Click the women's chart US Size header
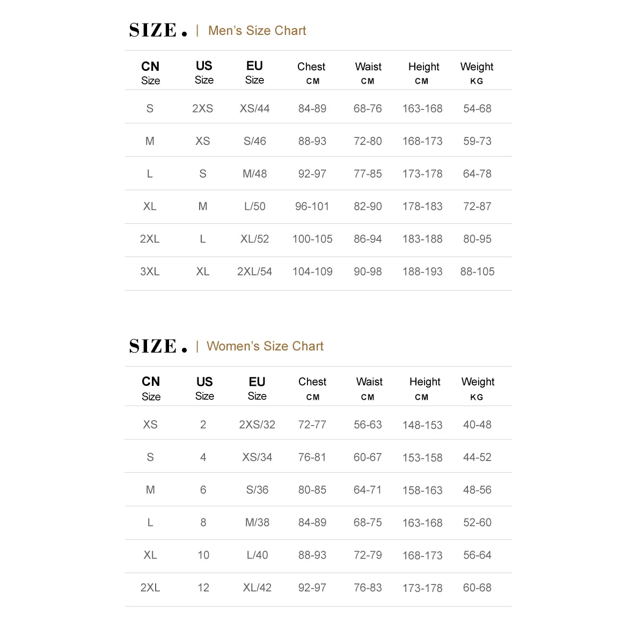The height and width of the screenshot is (644, 644). coord(204,388)
